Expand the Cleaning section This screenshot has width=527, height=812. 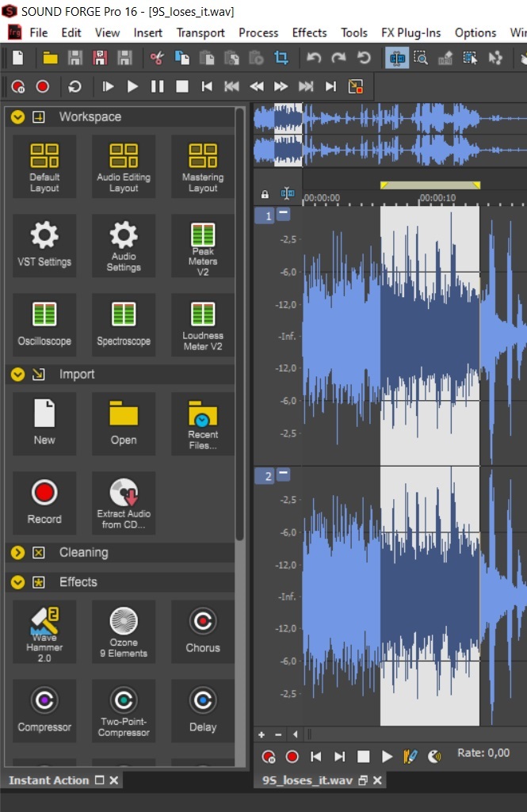pos(17,553)
